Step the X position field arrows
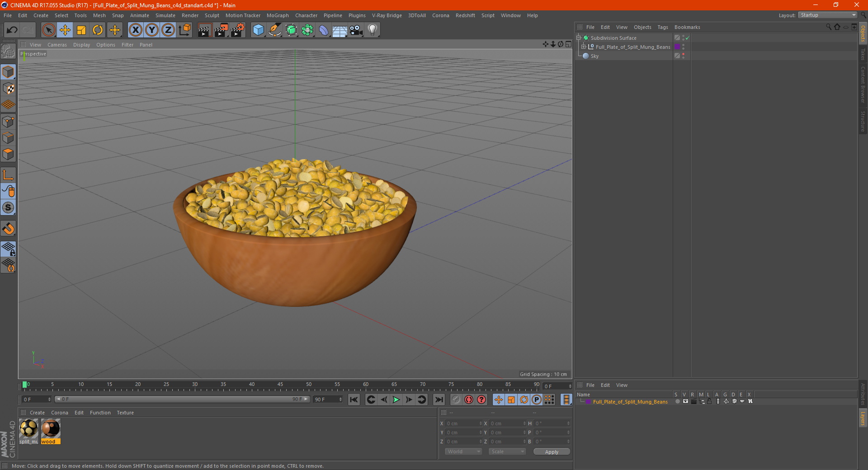 (481, 423)
